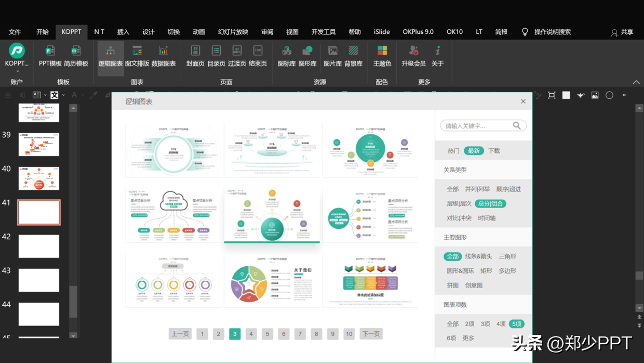Insert a 结束页 ending page
This screenshot has height=363, width=644.
coord(258,57)
